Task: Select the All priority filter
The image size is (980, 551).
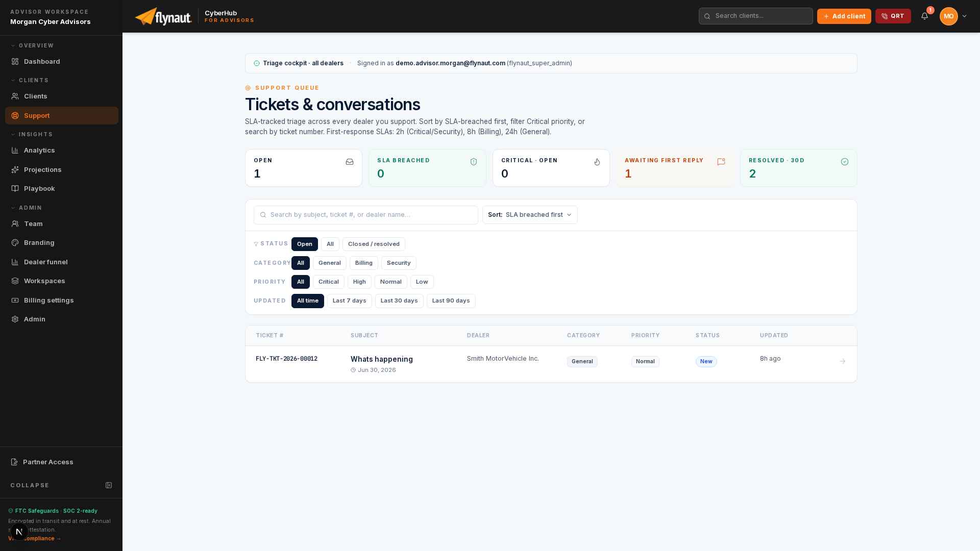Action: coord(301,282)
